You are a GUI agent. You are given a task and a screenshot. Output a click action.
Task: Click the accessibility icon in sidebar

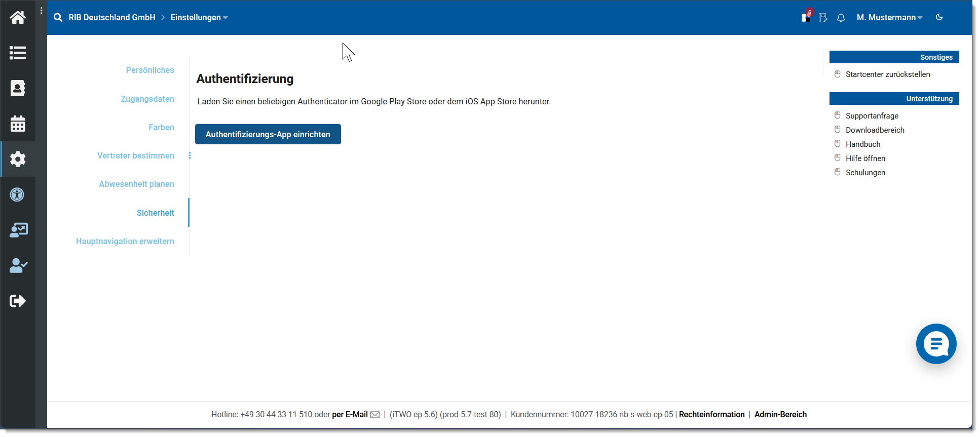(18, 194)
